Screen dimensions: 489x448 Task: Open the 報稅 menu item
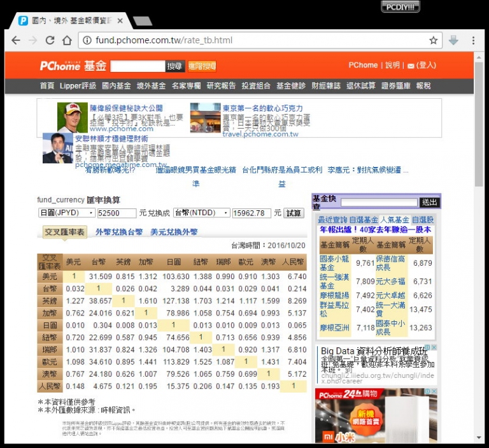(x=423, y=86)
